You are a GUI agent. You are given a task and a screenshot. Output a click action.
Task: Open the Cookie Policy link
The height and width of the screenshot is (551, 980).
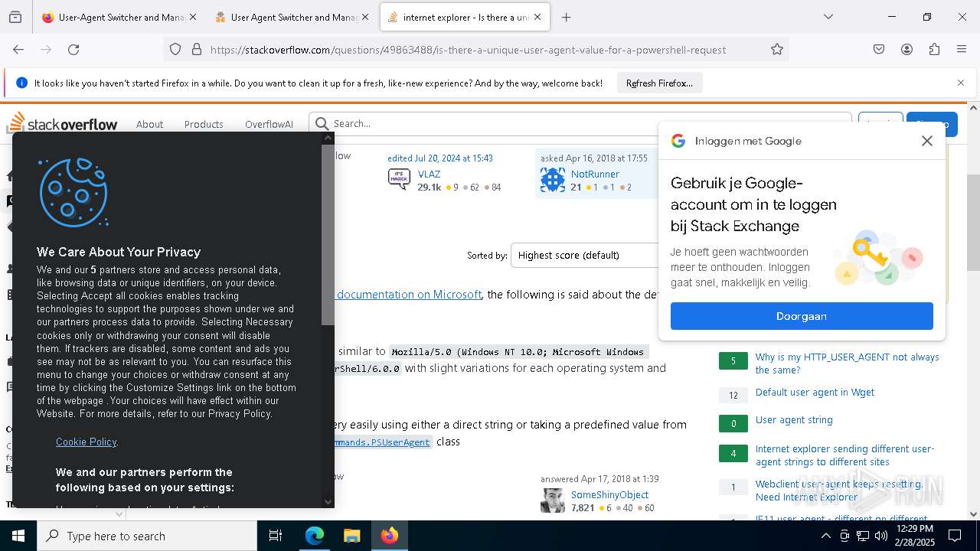coord(86,442)
